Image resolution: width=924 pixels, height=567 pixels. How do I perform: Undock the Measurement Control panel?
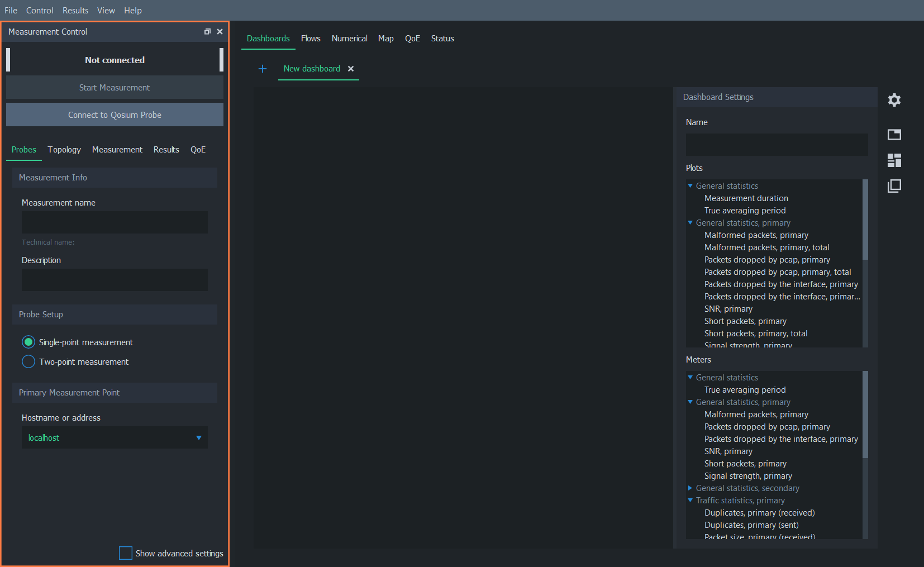coord(207,32)
